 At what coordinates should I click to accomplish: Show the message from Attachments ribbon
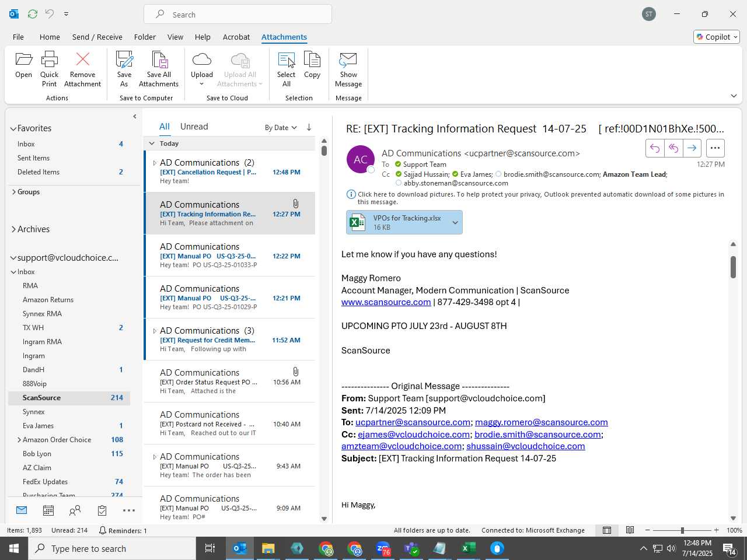coord(348,69)
